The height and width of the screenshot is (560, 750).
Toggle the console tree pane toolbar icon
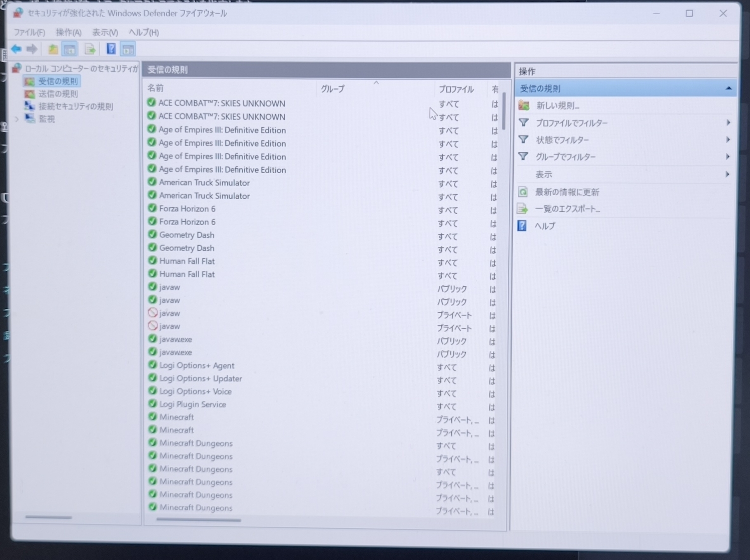click(x=70, y=49)
